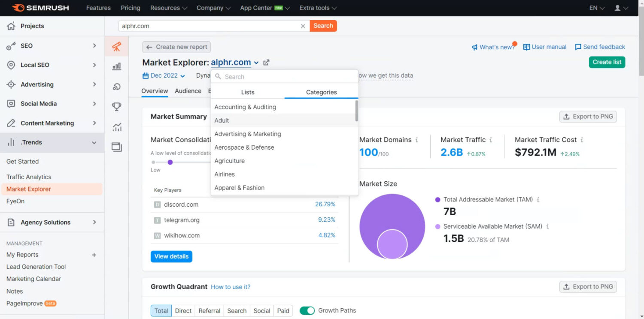Viewport: 644px width, 319px height.
Task: Switch to the Categories tab in dropdown
Action: click(x=321, y=92)
